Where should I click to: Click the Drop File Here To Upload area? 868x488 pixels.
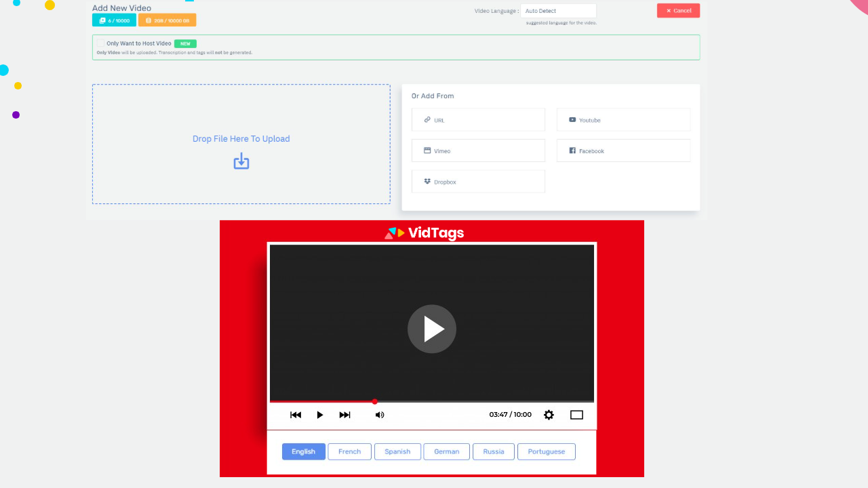241,139
